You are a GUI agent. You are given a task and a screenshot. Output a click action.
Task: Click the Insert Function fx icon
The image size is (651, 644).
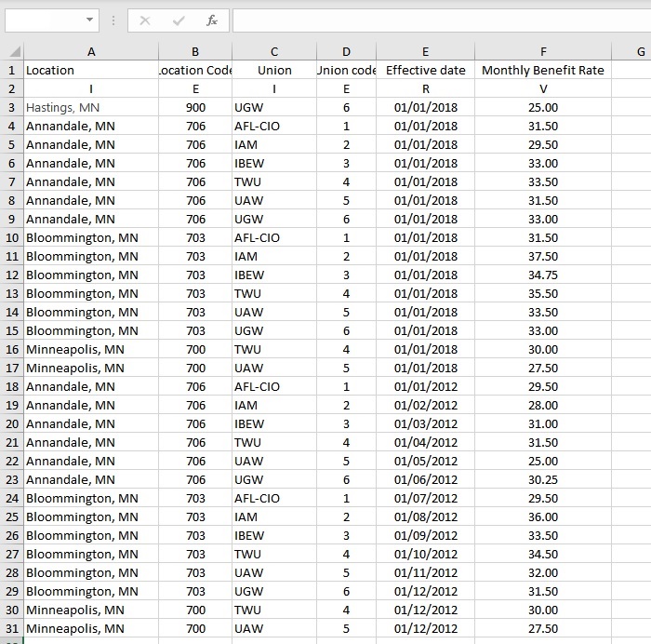tap(211, 20)
